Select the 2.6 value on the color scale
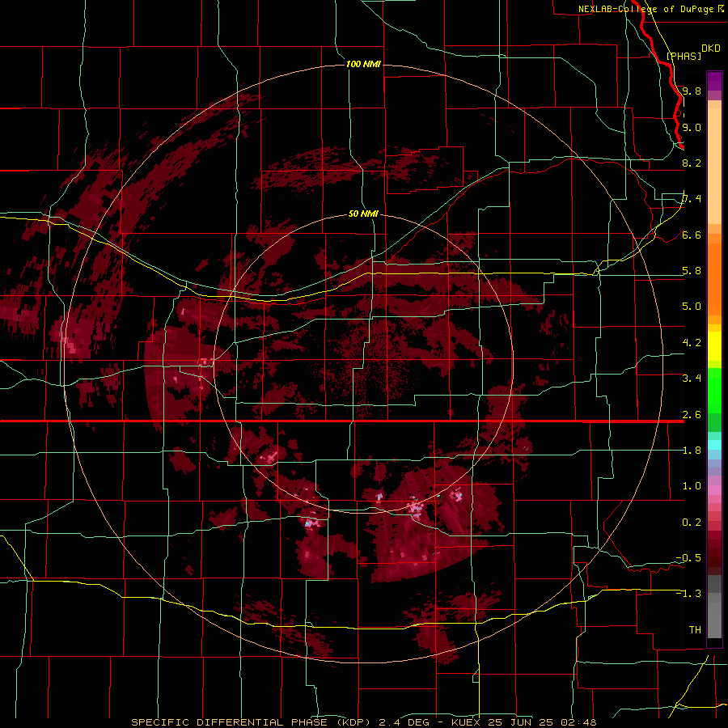The image size is (728, 728). (692, 415)
